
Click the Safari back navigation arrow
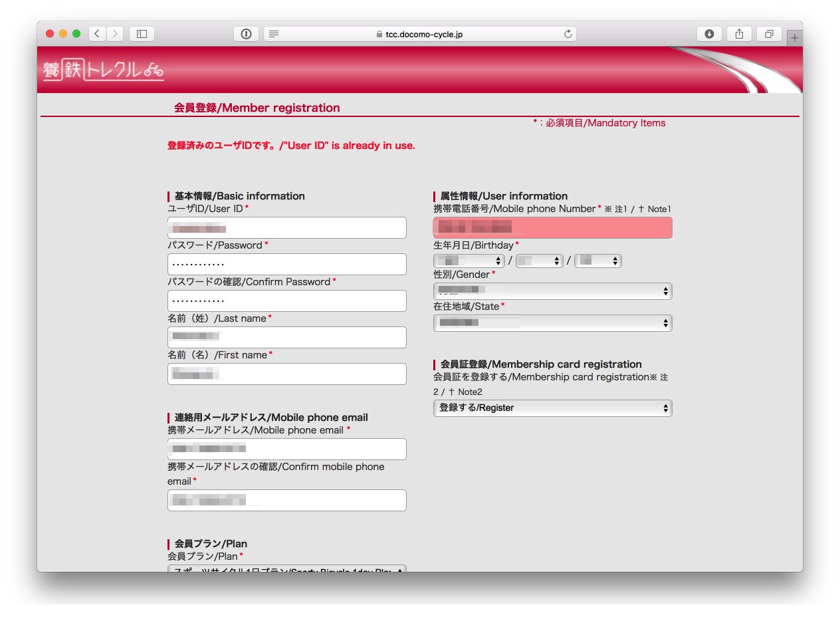[98, 34]
